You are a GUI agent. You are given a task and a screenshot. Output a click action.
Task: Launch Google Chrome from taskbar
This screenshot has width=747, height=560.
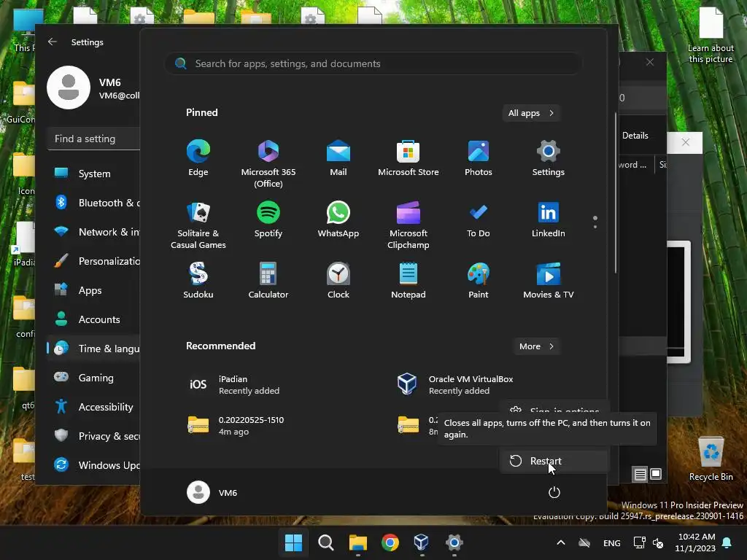click(390, 542)
